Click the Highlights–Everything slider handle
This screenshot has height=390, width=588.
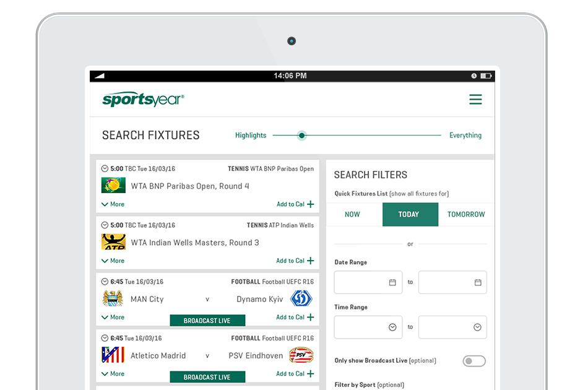coord(301,136)
